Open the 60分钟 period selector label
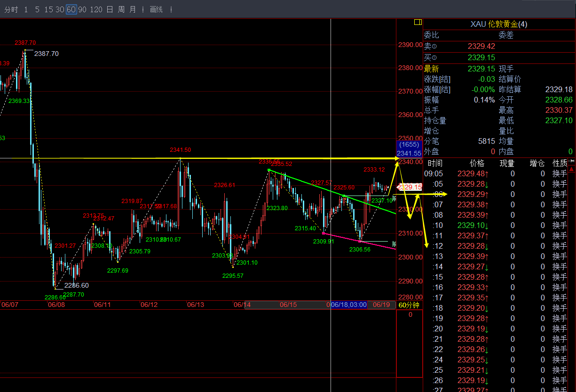 click(408, 305)
